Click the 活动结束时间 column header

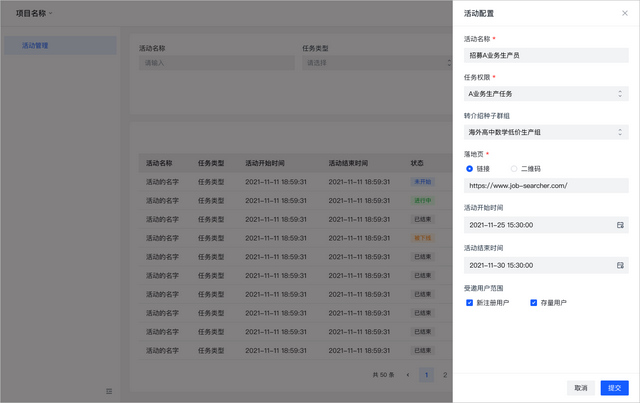click(x=348, y=163)
